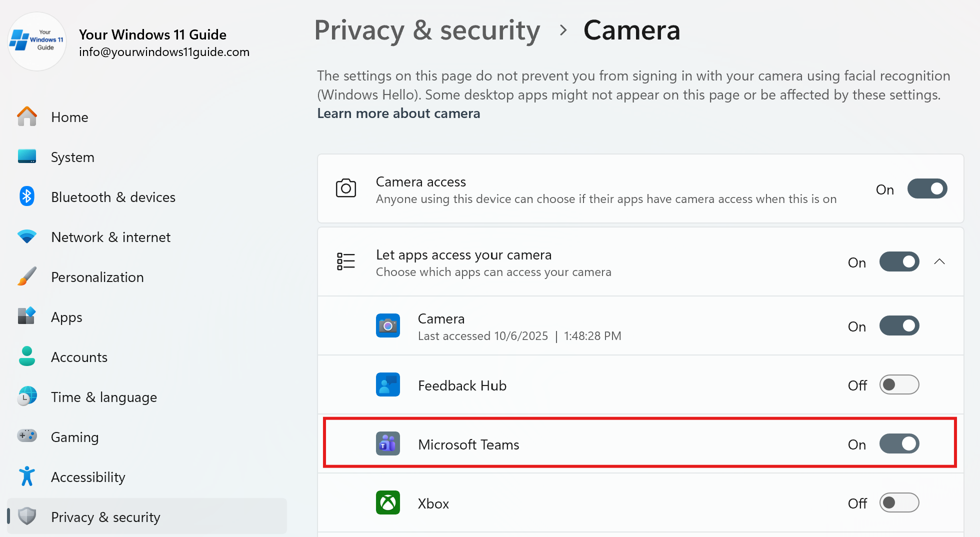
Task: Select Personalization in the sidebar
Action: click(x=147, y=276)
